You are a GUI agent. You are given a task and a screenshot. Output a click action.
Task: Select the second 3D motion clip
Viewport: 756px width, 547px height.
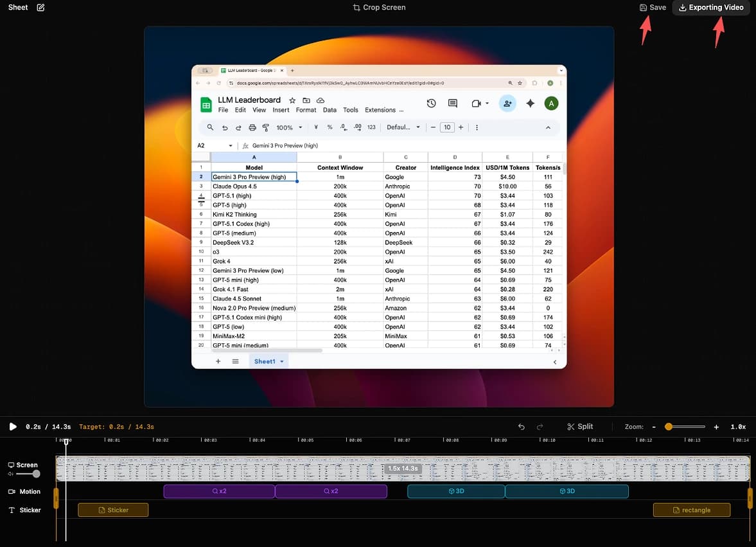pos(567,491)
